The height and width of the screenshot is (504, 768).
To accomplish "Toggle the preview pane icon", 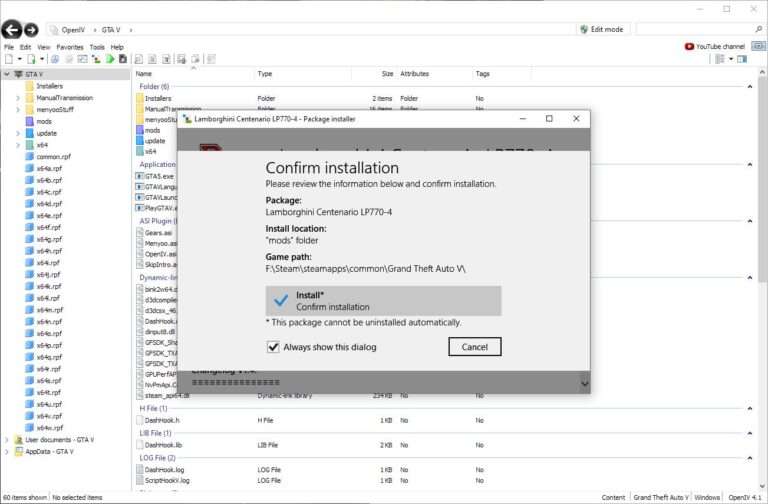I will pos(742,60).
